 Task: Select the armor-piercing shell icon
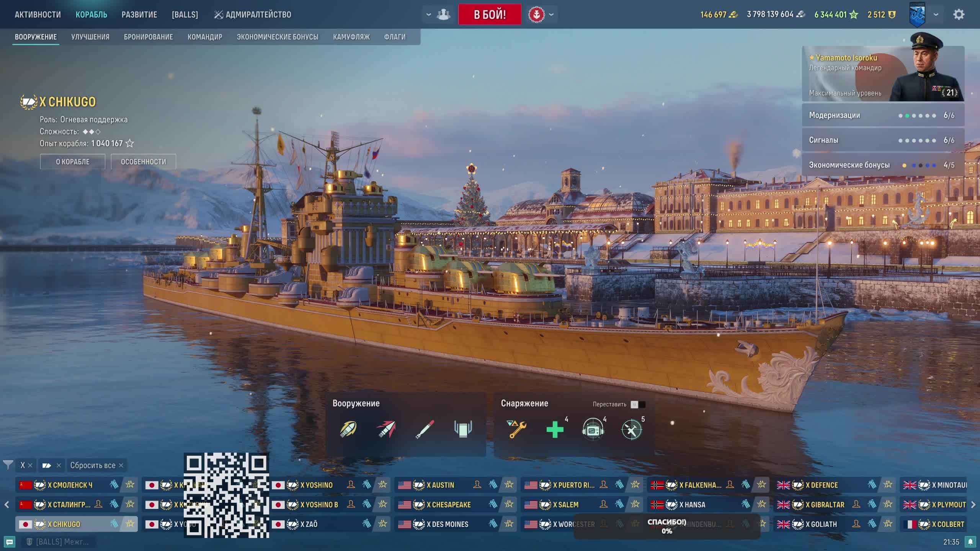point(386,429)
